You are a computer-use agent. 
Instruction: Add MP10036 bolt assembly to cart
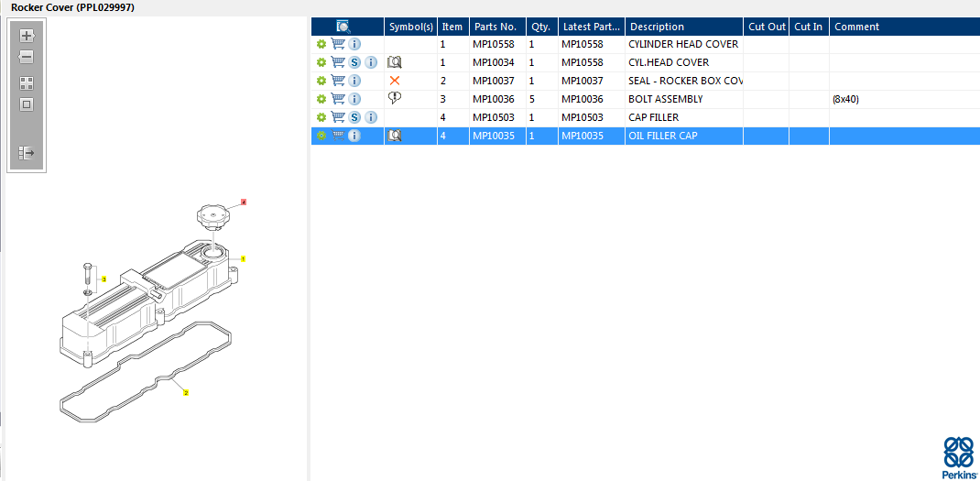pos(337,98)
